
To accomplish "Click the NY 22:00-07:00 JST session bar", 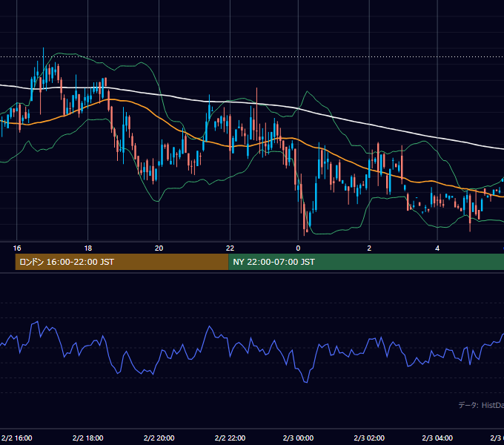I will [x=366, y=262].
